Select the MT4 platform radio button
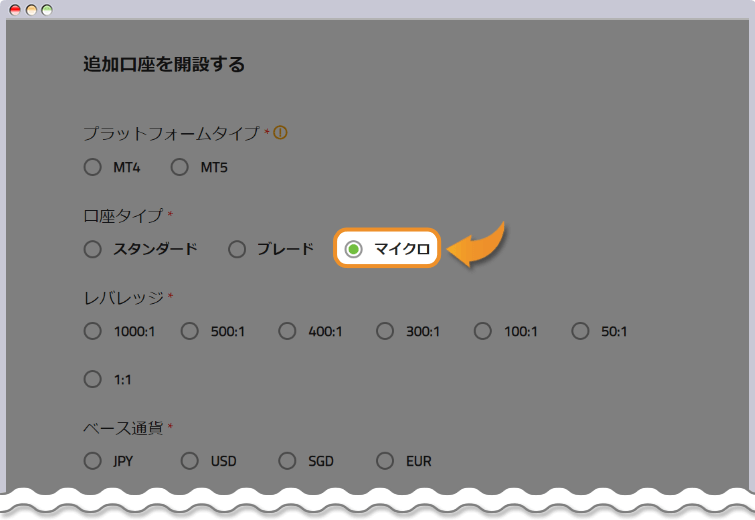 pyautogui.click(x=92, y=167)
